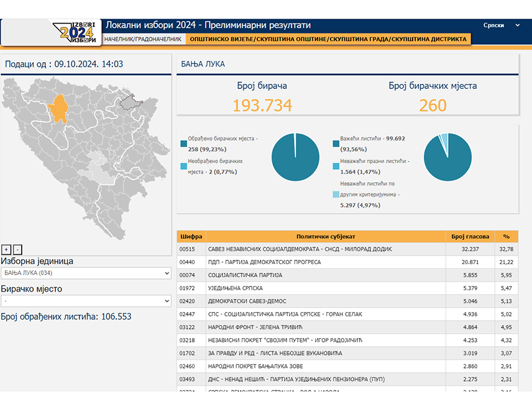Click the valid ballots pie chart
532x409 pixels.
[447, 156]
